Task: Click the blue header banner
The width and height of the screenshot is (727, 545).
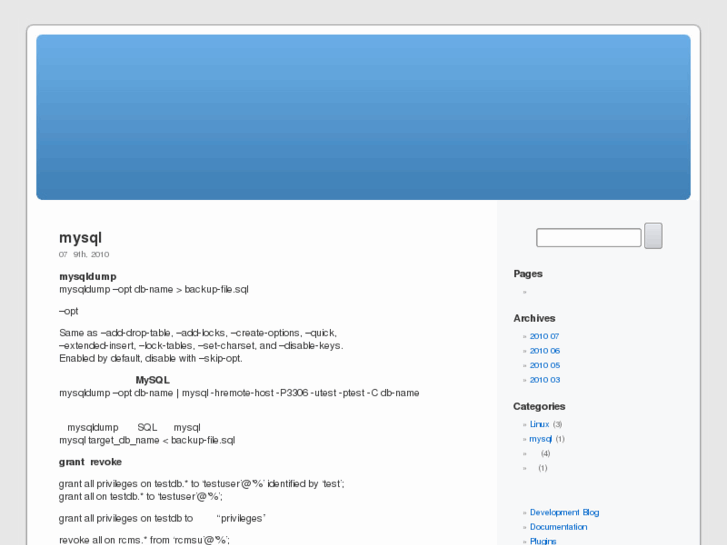Action: tap(364, 117)
